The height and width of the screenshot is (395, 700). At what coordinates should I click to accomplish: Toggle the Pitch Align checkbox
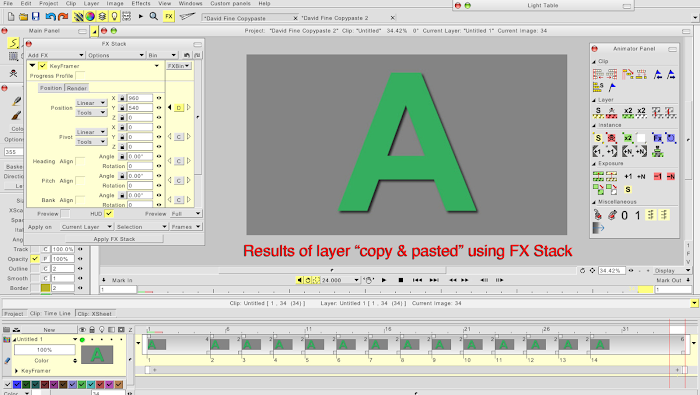pos(80,181)
